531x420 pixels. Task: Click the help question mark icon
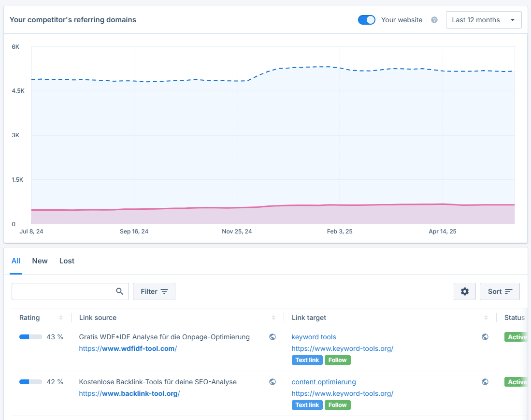point(434,20)
